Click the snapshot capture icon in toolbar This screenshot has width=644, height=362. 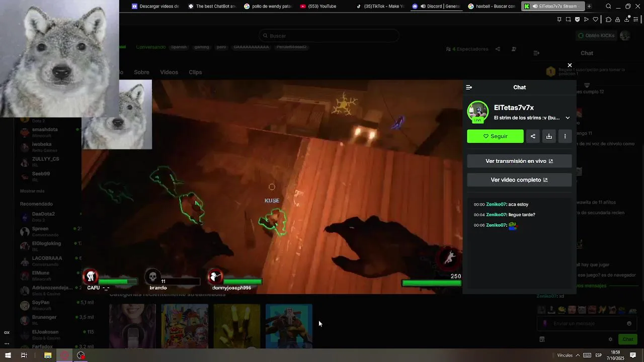568,20
